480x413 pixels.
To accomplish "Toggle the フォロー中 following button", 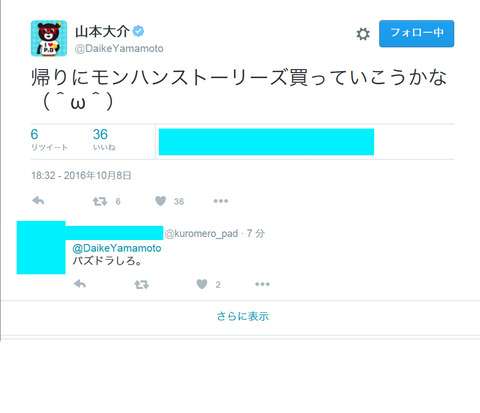I will click(416, 33).
